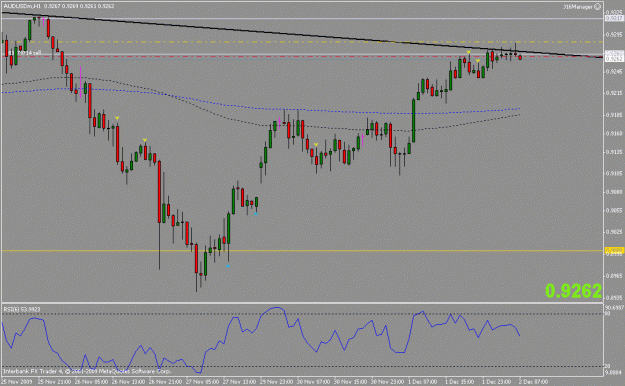Screen dimensions: 625x386
Task: Select the black dotted moving average line
Action: 261,104
